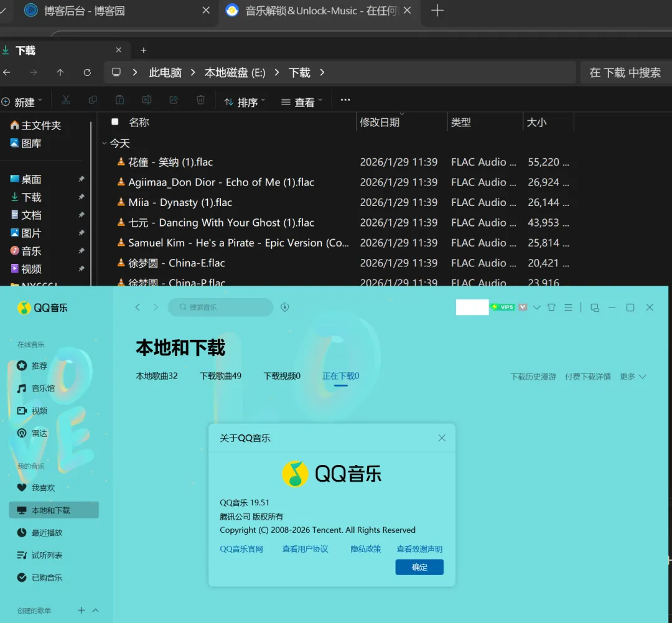The width and height of the screenshot is (672, 623).
Task: Switch to 下载视频0 tab
Action: click(282, 376)
